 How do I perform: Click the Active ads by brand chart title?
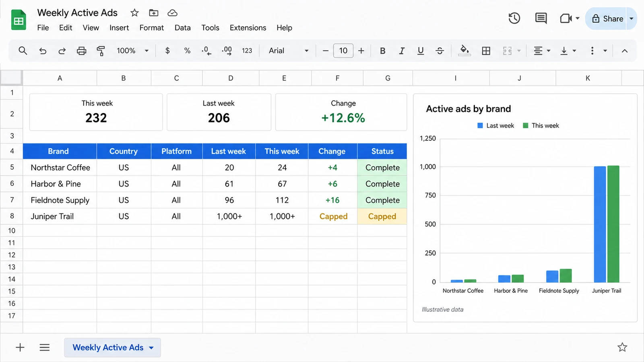(469, 109)
